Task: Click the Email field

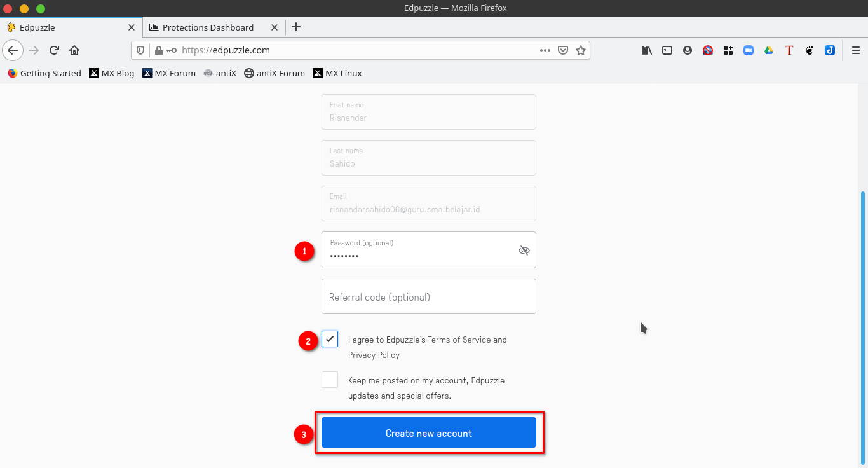Action: tap(429, 203)
